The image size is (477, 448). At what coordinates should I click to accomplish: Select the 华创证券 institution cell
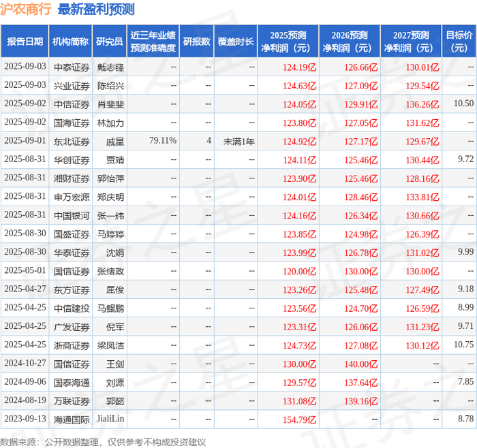(x=72, y=160)
